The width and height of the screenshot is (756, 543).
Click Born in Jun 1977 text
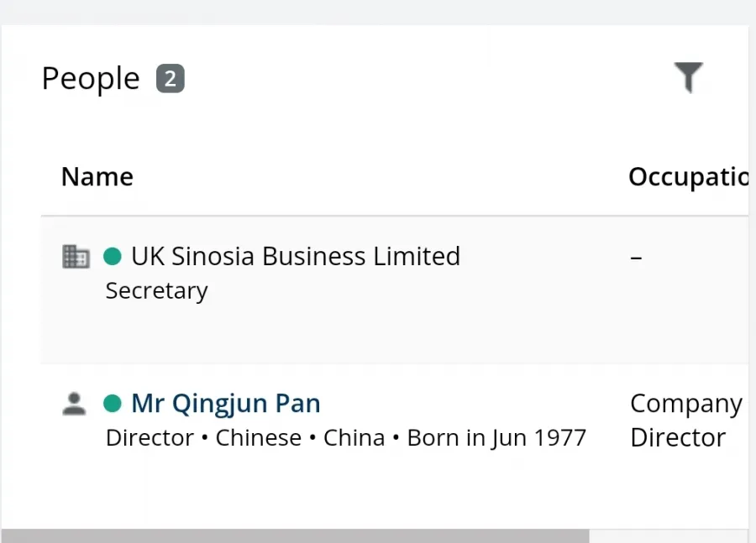496,438
